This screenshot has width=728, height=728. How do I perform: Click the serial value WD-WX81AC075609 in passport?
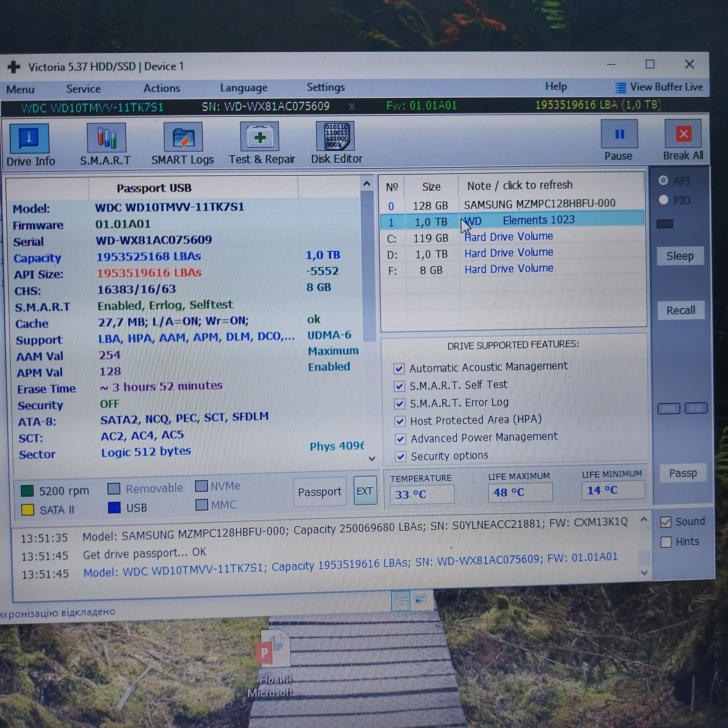[x=153, y=240]
